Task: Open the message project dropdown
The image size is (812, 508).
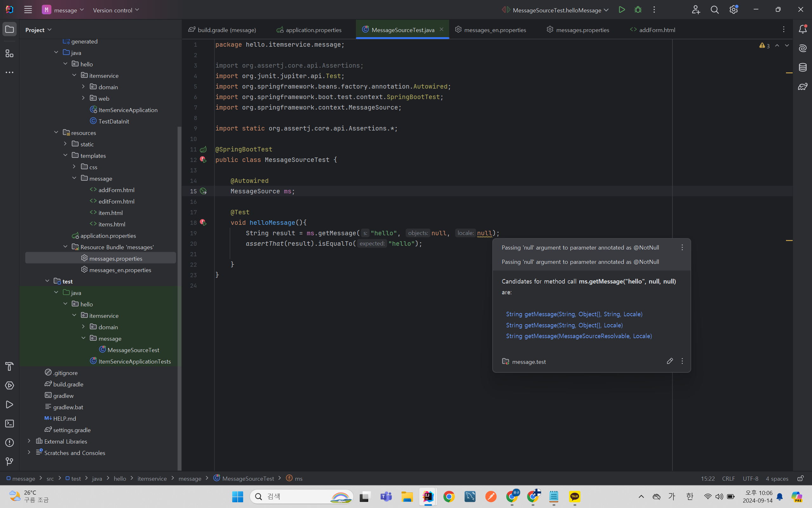Action: (63, 10)
